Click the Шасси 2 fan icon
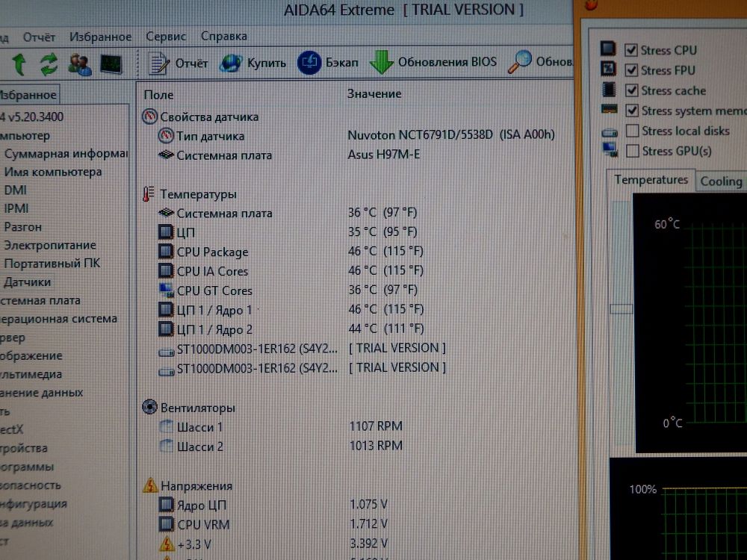The image size is (747, 560). point(167,447)
